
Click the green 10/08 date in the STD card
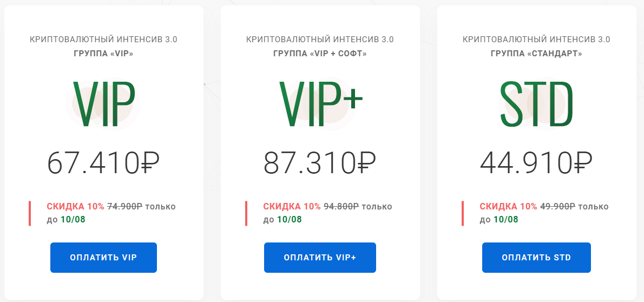coord(506,220)
